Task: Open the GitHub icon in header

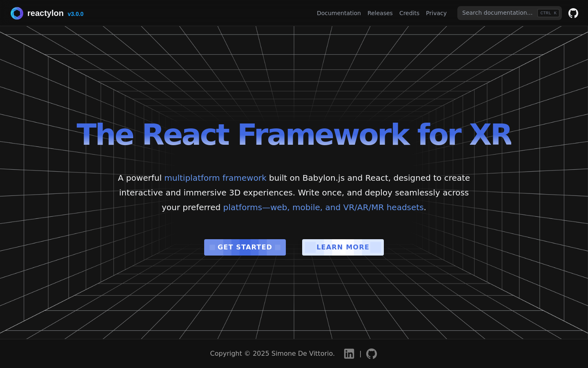Action: (573, 13)
